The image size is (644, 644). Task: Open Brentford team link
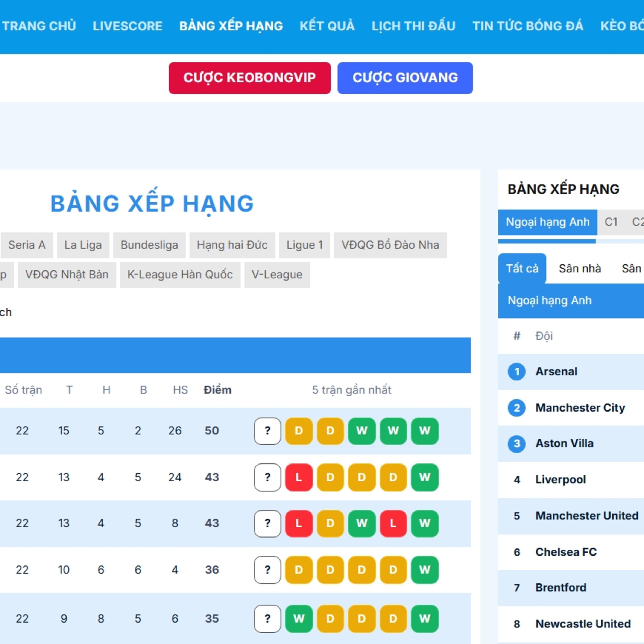(561, 588)
